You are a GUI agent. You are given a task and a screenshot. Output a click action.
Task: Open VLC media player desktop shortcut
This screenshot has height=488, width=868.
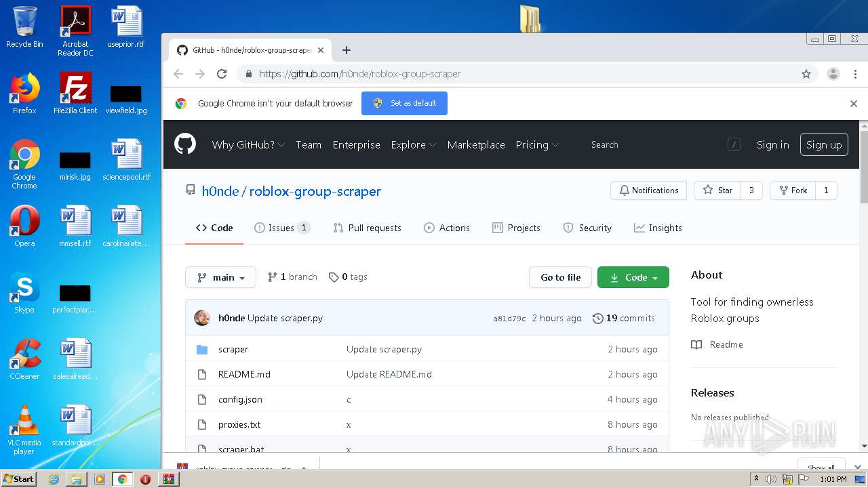click(x=24, y=430)
